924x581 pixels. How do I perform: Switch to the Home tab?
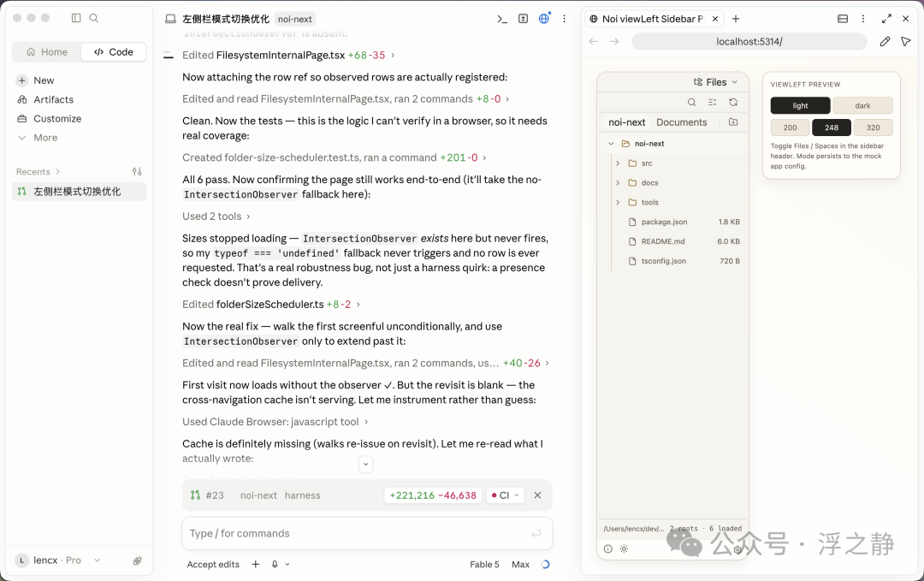coord(46,52)
